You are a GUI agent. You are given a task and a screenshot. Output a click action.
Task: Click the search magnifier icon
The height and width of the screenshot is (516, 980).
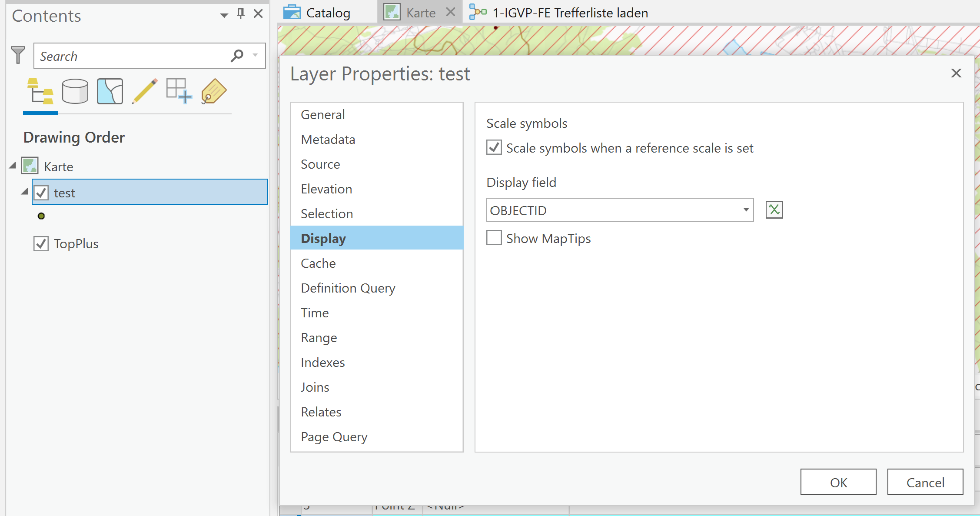pyautogui.click(x=237, y=56)
